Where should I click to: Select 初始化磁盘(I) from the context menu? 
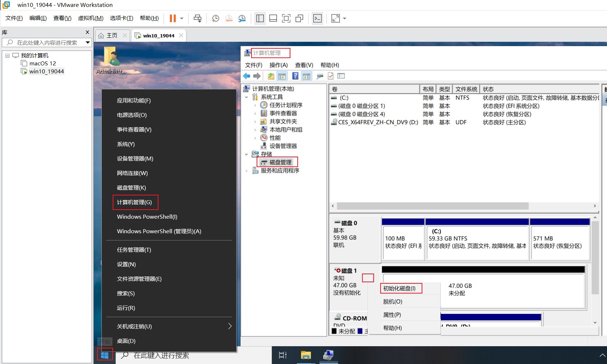[399, 288]
